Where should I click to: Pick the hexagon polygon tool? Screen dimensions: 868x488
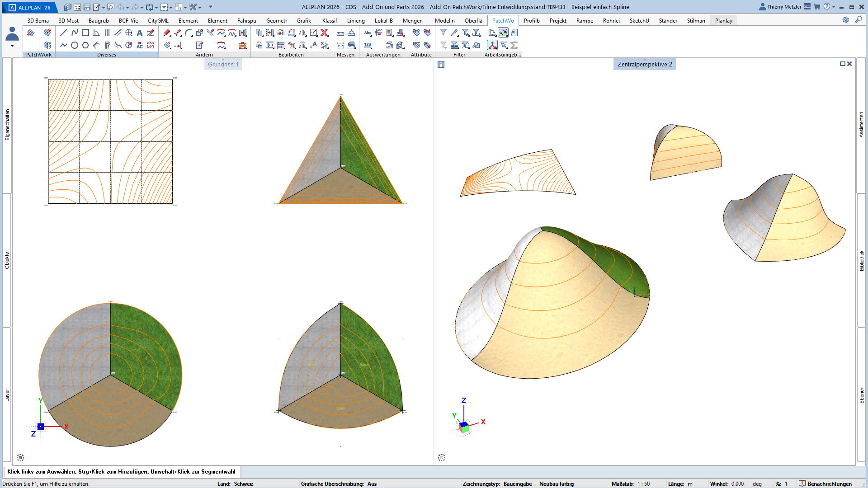point(85,45)
